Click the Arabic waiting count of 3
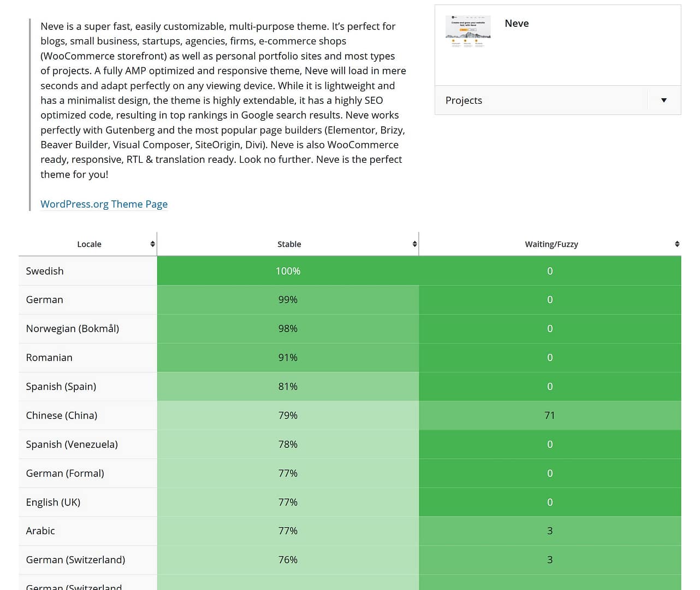 pos(549,531)
